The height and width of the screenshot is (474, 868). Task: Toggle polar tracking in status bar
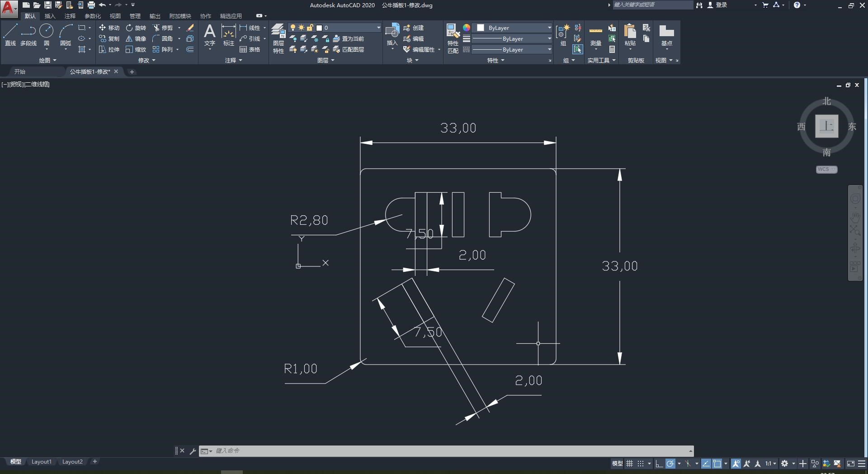click(670, 464)
